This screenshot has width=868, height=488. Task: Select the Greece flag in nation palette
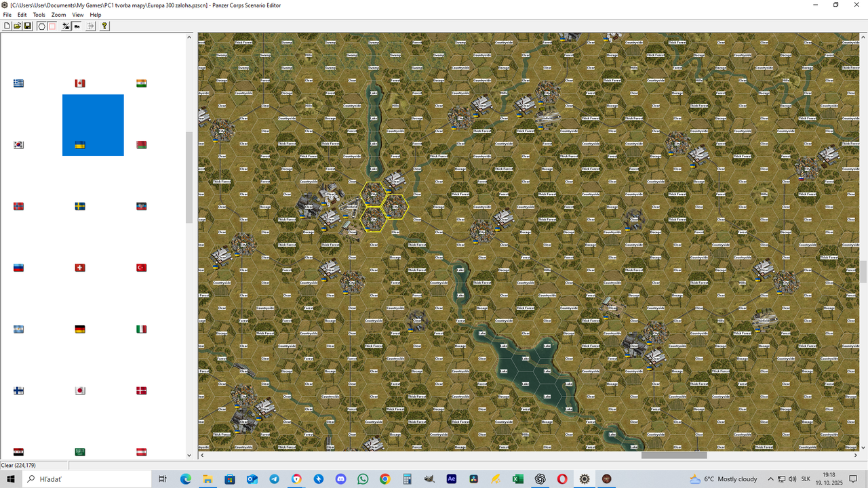[19, 83]
